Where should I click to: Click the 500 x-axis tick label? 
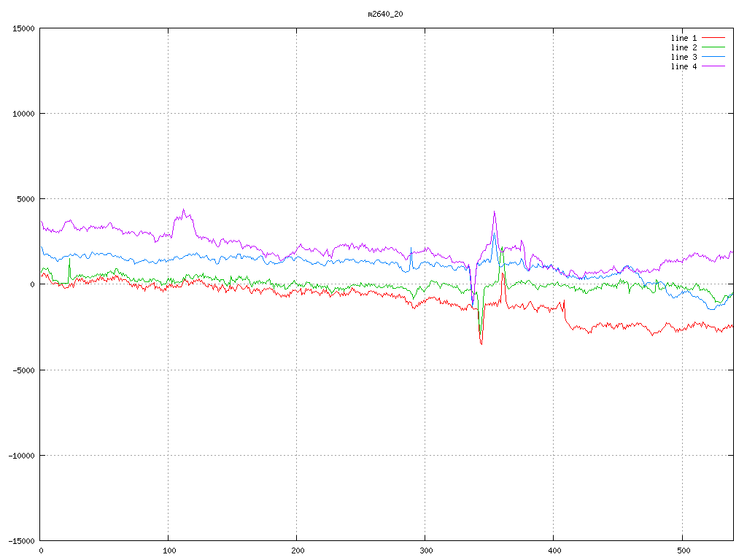pyautogui.click(x=681, y=551)
